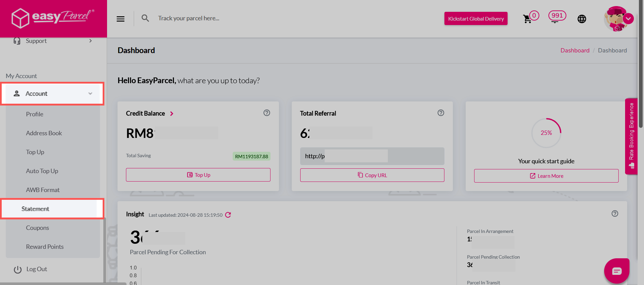Select the Top Up sidebar item
This screenshot has width=644, height=285.
pos(35,152)
